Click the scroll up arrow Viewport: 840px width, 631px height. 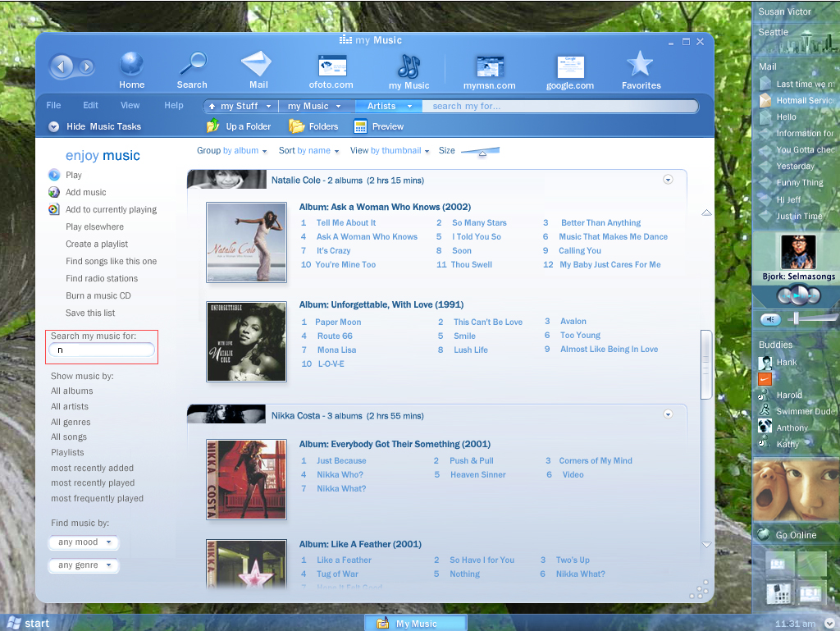pos(706,213)
